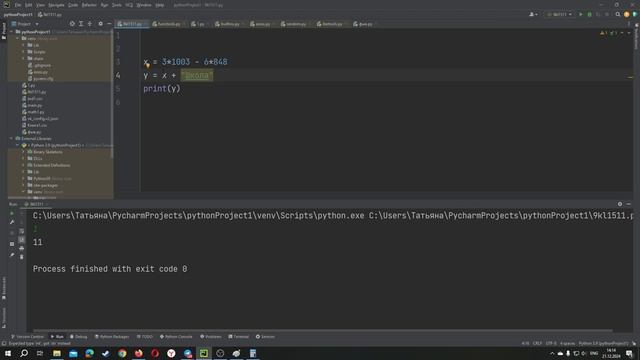Open the Refactor menu
The width and height of the screenshot is (640, 360).
coord(89,5)
